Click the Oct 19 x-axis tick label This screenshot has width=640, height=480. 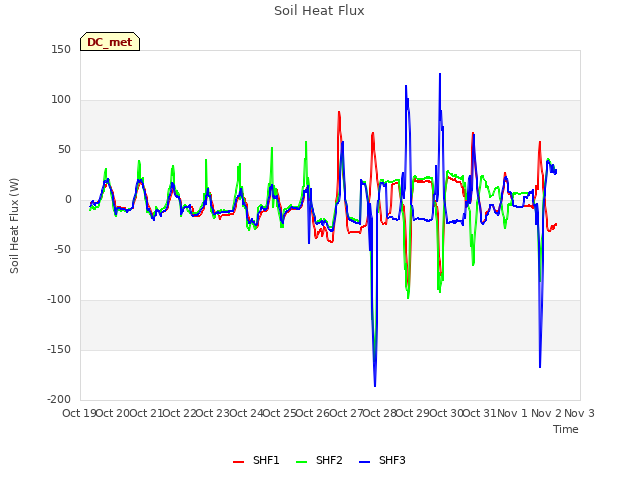(78, 413)
